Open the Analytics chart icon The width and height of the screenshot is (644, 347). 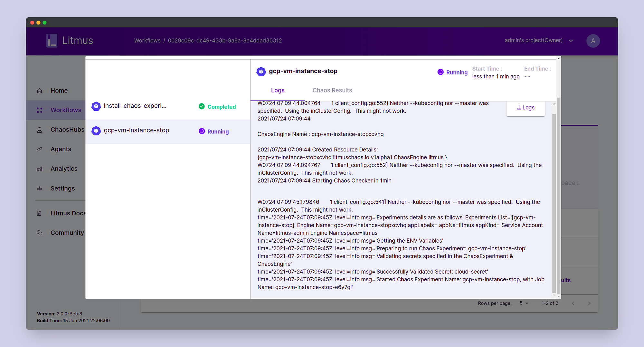click(x=40, y=169)
